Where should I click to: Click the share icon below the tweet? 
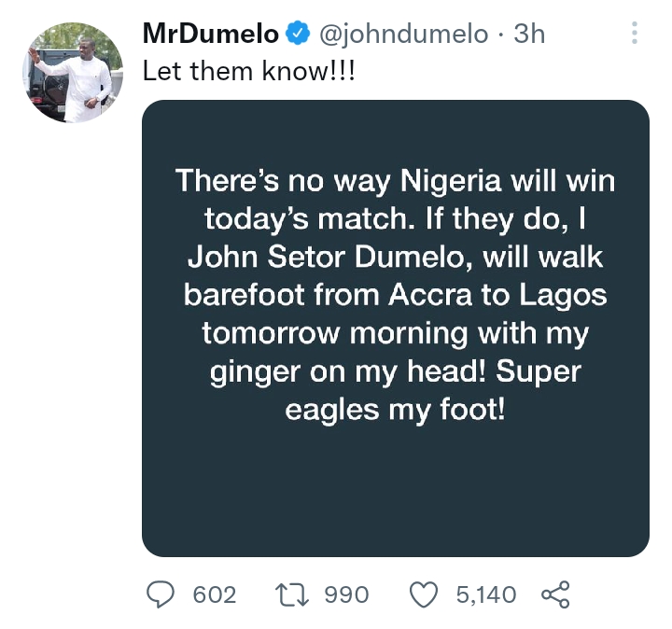pos(555,594)
